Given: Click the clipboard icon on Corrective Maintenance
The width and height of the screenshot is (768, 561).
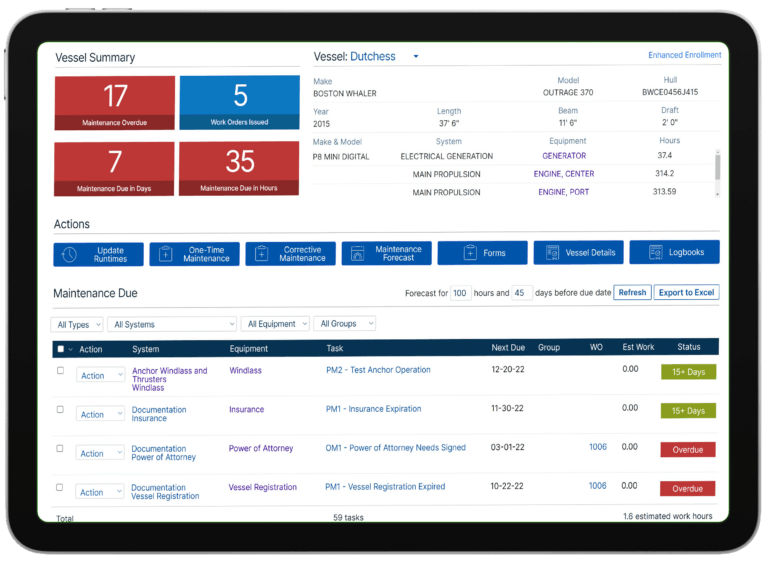Looking at the screenshot, I should pyautogui.click(x=262, y=253).
